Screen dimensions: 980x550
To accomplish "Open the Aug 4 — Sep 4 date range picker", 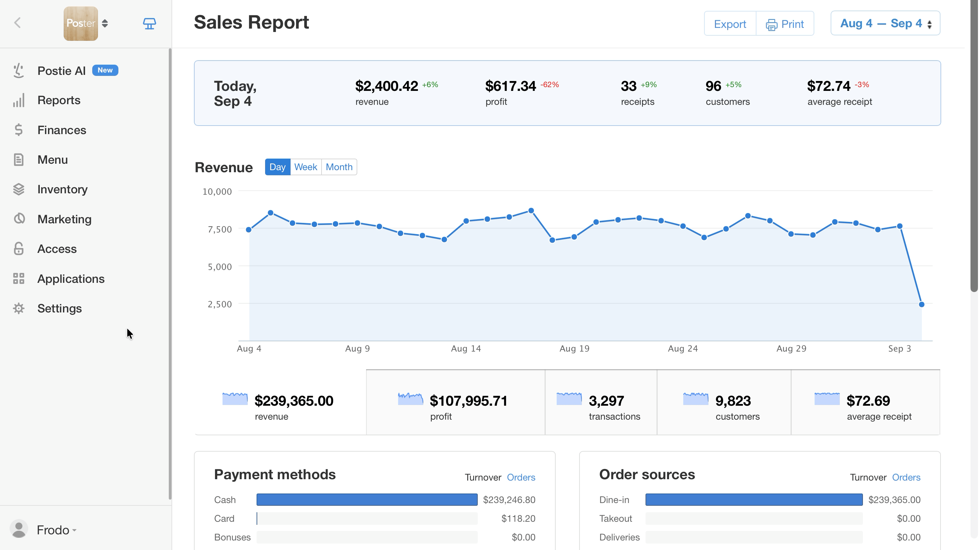I will click(x=885, y=23).
